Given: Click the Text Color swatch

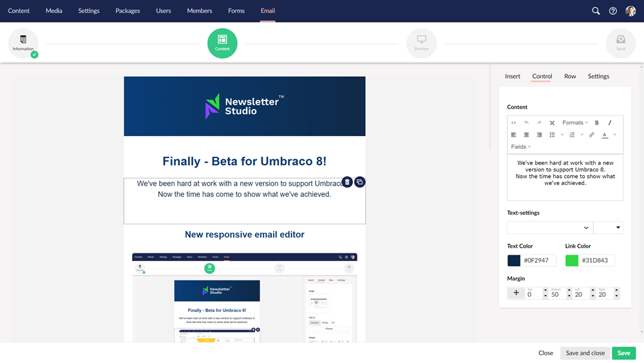Looking at the screenshot, I should point(514,260).
